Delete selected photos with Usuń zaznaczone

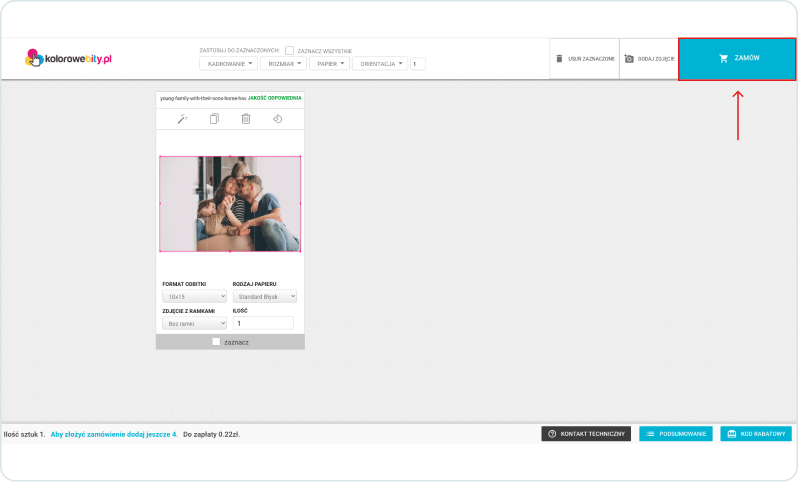(x=585, y=59)
